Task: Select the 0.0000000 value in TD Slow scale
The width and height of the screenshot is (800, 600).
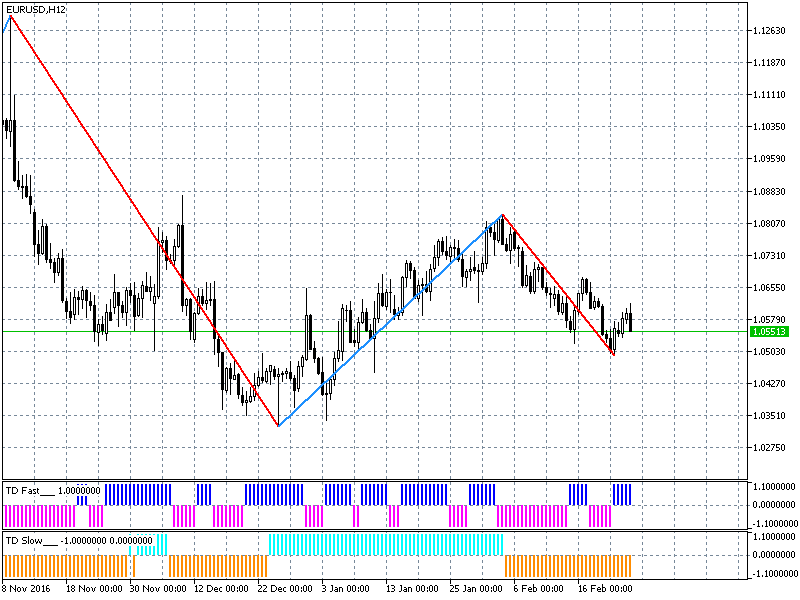Action: point(774,555)
